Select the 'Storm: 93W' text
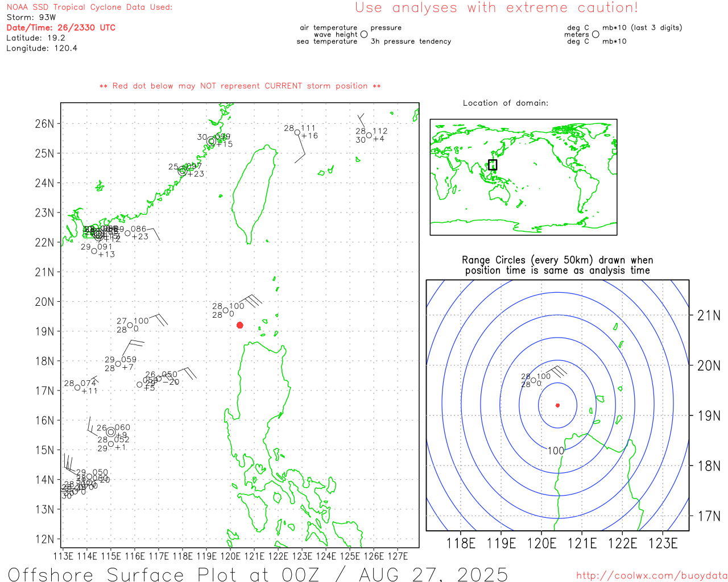728x582 pixels. (31, 18)
